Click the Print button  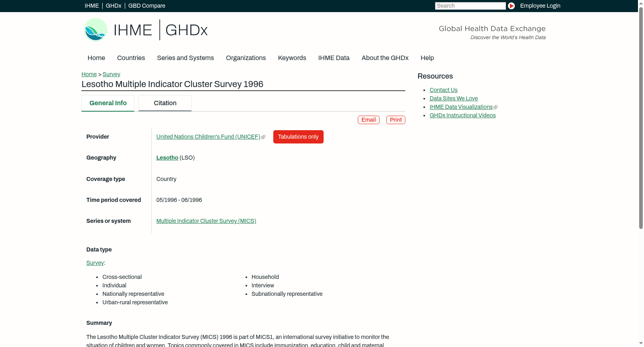(x=396, y=120)
